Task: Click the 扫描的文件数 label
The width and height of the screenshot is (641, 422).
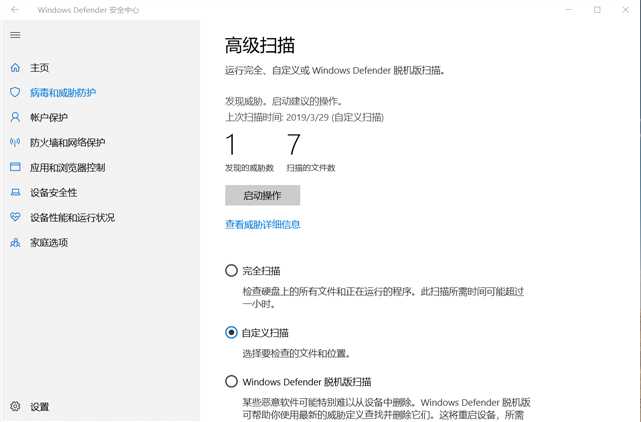Action: click(311, 168)
